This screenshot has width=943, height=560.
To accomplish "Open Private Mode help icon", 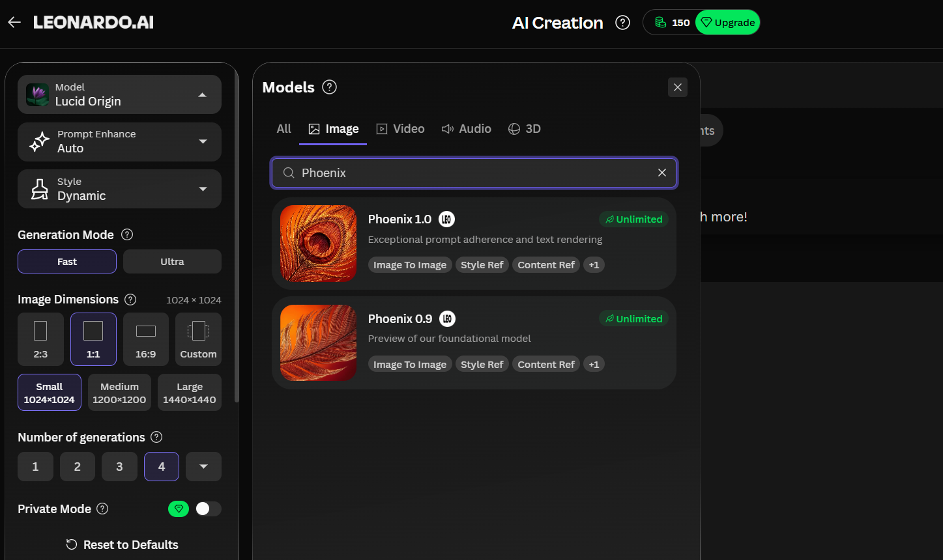I will point(102,509).
